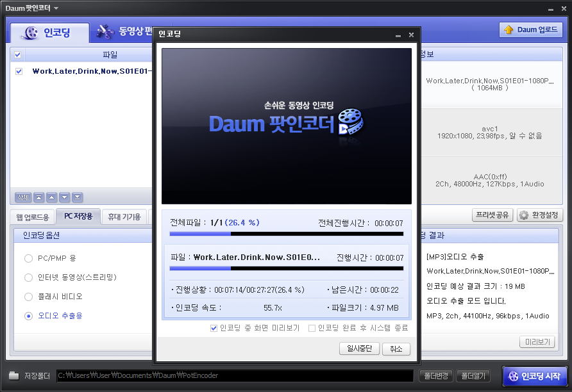Open the Daum 팟인코더 title dropdown arrow
The height and width of the screenshot is (392, 572).
pyautogui.click(x=56, y=8)
